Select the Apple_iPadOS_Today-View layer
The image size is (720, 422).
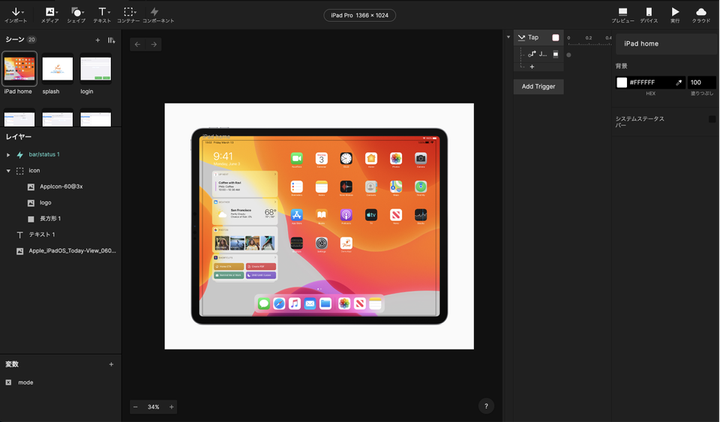pos(61,251)
